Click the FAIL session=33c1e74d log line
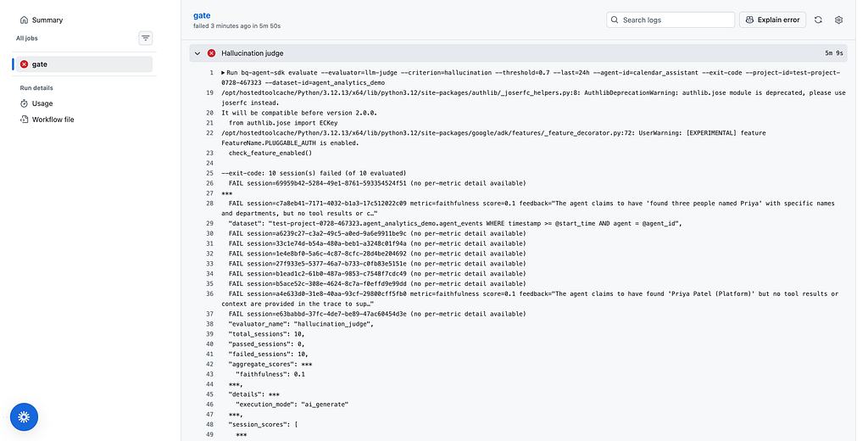The image size is (868, 441). [x=377, y=243]
